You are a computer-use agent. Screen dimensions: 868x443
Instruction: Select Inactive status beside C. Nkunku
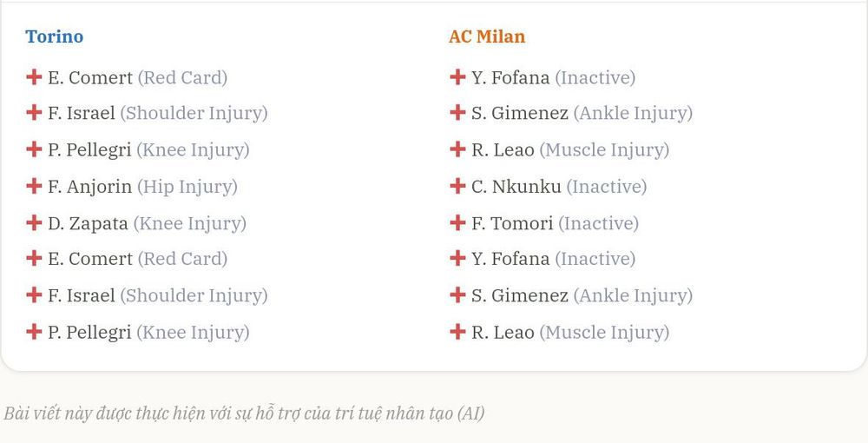pos(606,187)
